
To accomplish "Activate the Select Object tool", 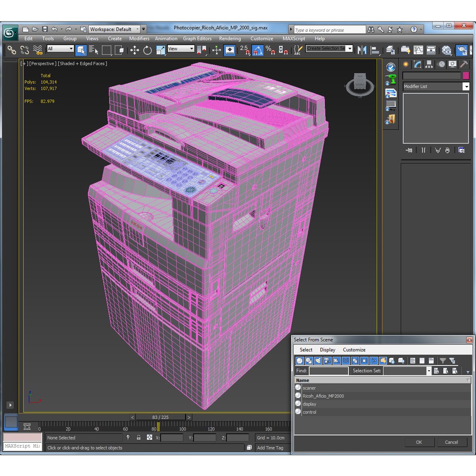I will (81, 50).
